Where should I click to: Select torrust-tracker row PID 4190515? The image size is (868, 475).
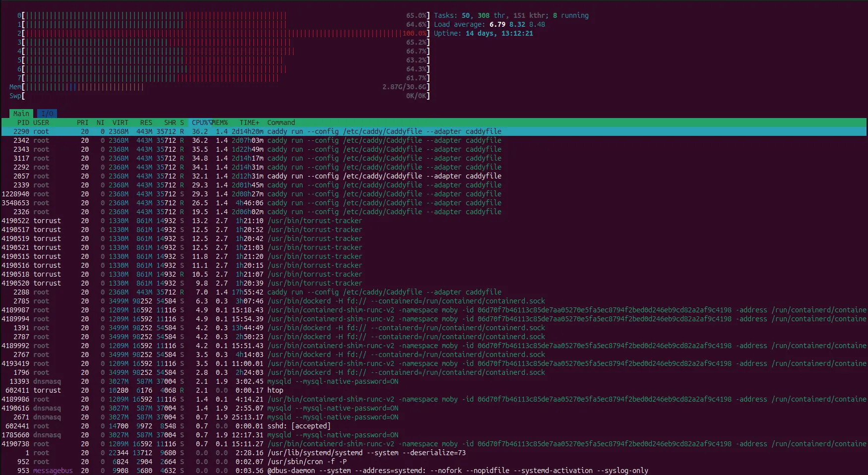click(x=434, y=256)
